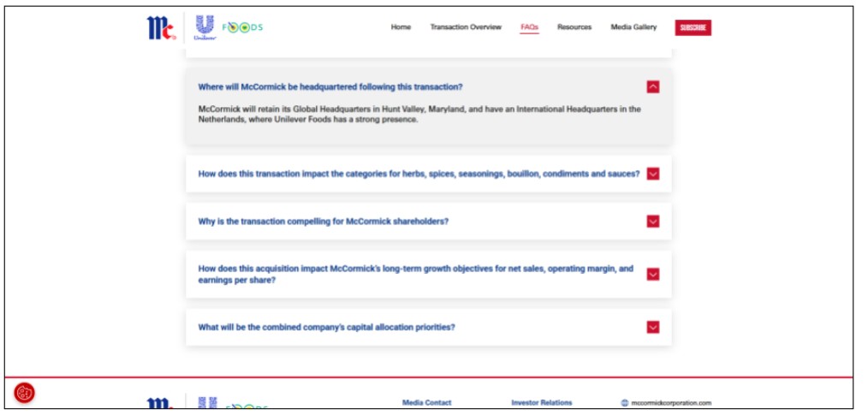Click the Unilever logo in the footer
Viewport: 868px width, 415px height.
(x=207, y=403)
